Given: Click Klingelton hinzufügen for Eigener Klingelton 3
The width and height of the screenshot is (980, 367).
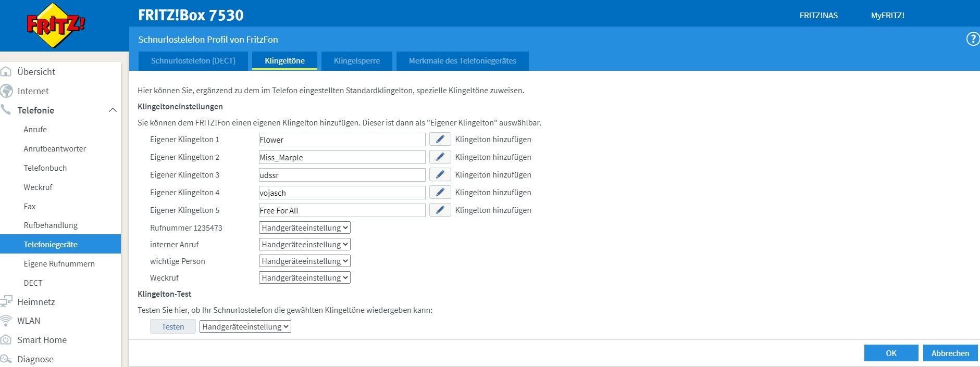Looking at the screenshot, I should pos(493,175).
